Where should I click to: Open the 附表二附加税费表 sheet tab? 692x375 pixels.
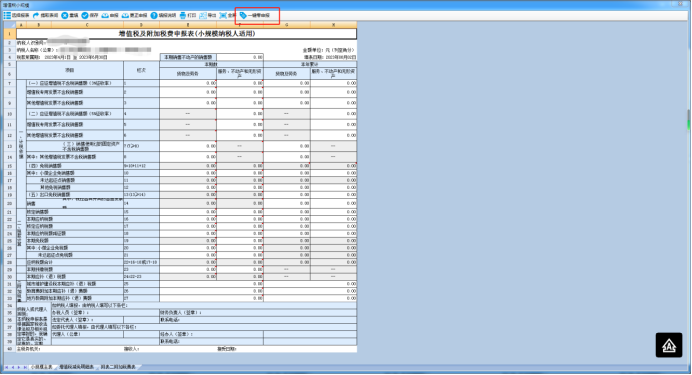118,367
